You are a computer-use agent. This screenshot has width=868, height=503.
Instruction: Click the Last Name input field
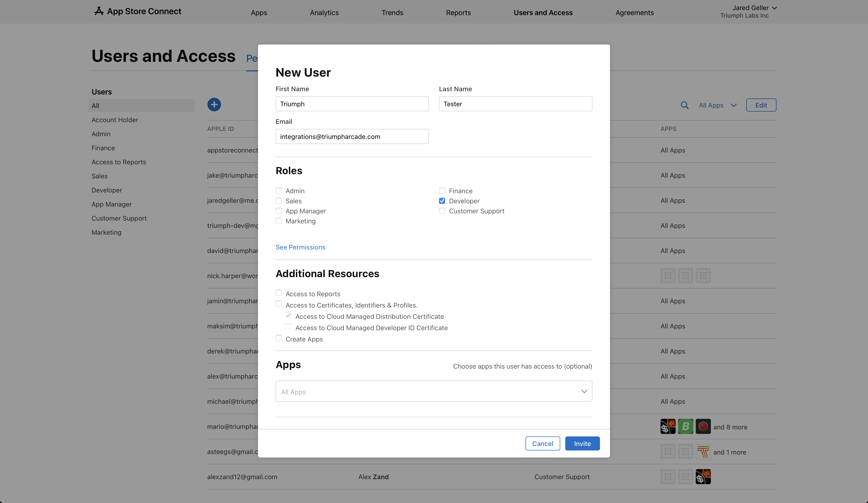point(515,104)
